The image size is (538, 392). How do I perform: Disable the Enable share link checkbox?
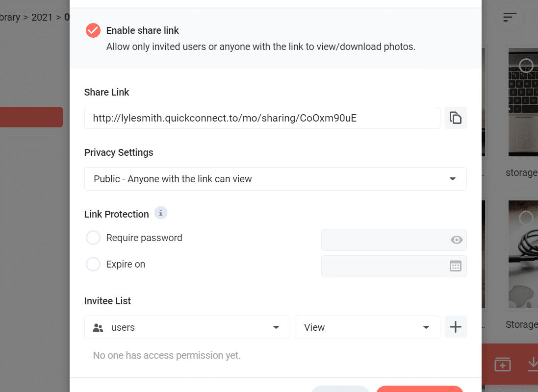tap(93, 30)
